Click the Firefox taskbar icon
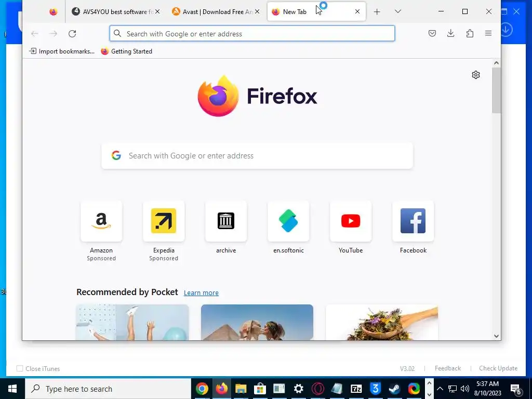This screenshot has width=532, height=399. 221,389
